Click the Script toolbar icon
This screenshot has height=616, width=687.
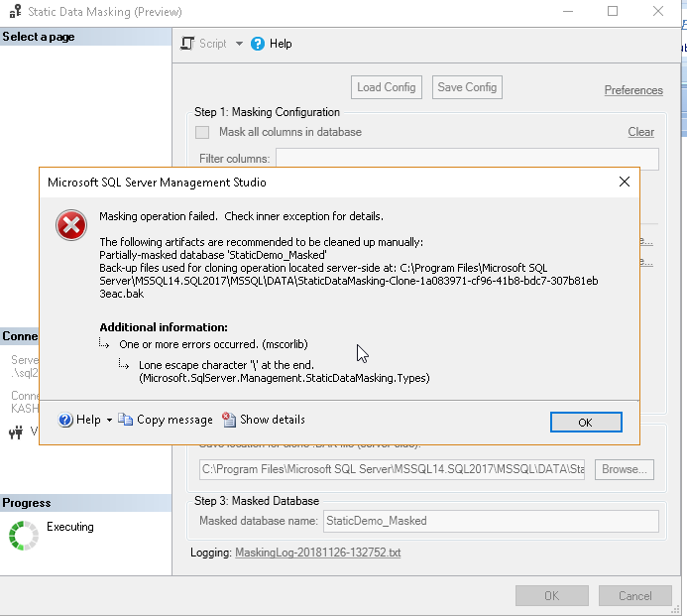pyautogui.click(x=187, y=44)
